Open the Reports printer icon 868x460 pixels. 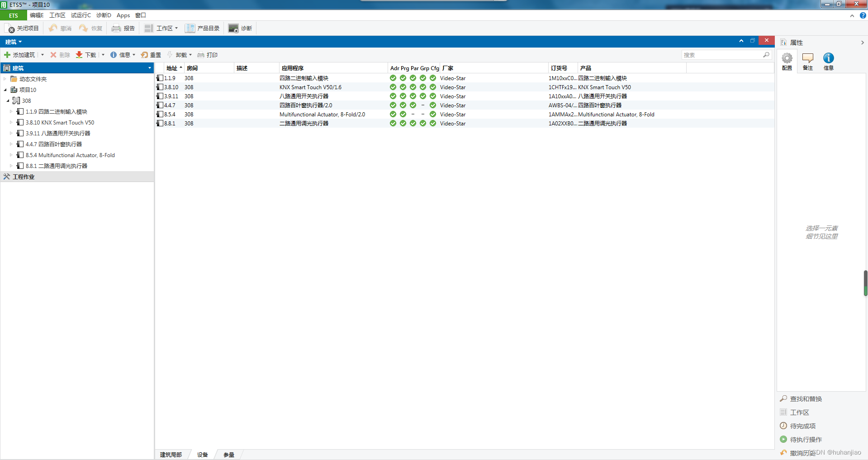coord(116,29)
